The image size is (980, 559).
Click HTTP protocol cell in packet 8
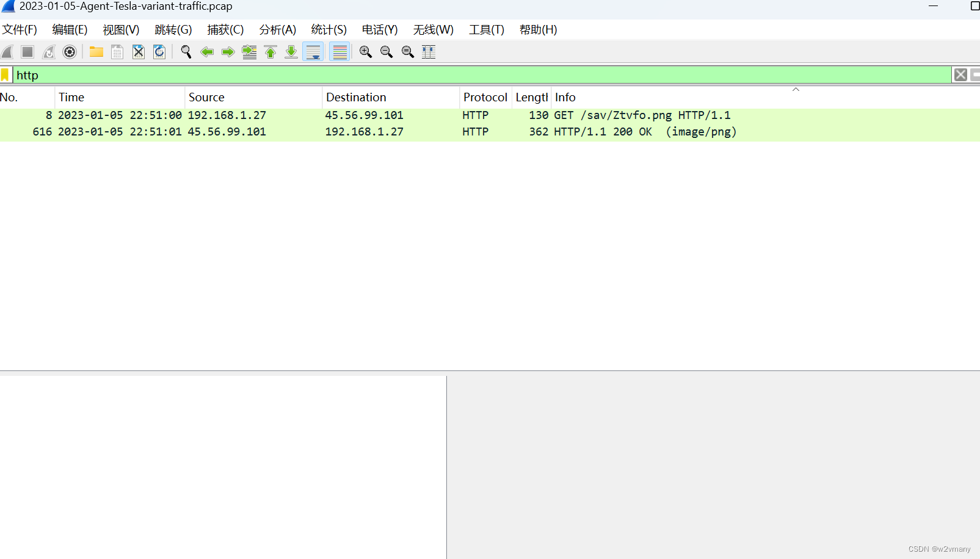click(476, 115)
